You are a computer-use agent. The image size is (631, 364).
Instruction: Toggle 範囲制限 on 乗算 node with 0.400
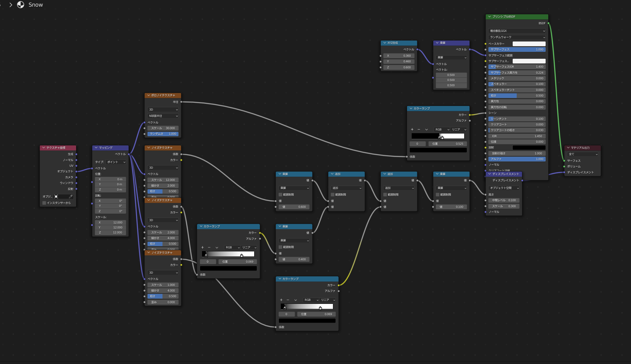click(280, 247)
